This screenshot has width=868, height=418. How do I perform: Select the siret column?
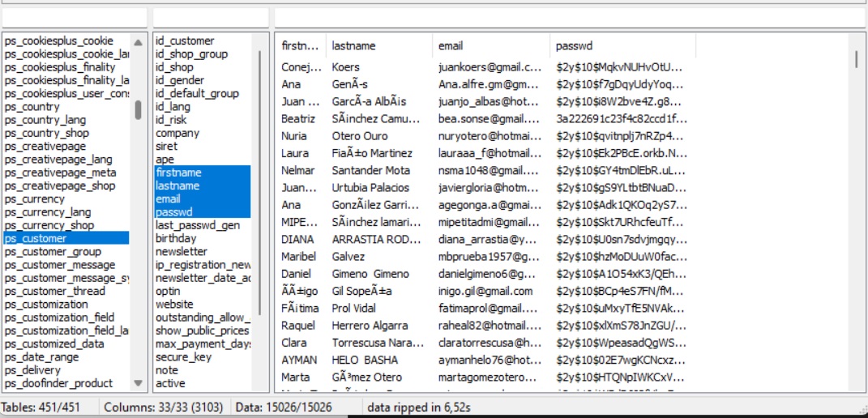click(202, 146)
